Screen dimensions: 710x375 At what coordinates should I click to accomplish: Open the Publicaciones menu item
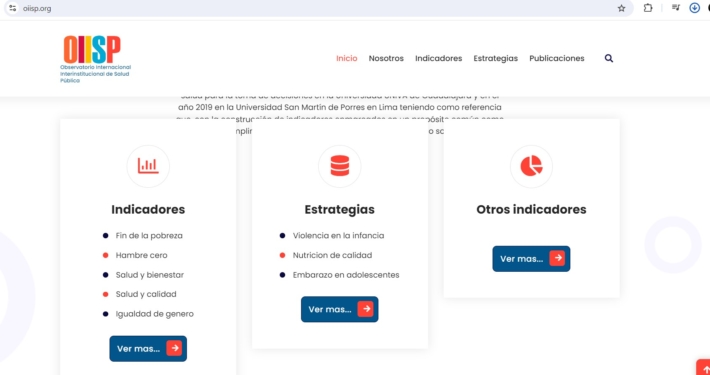point(556,58)
